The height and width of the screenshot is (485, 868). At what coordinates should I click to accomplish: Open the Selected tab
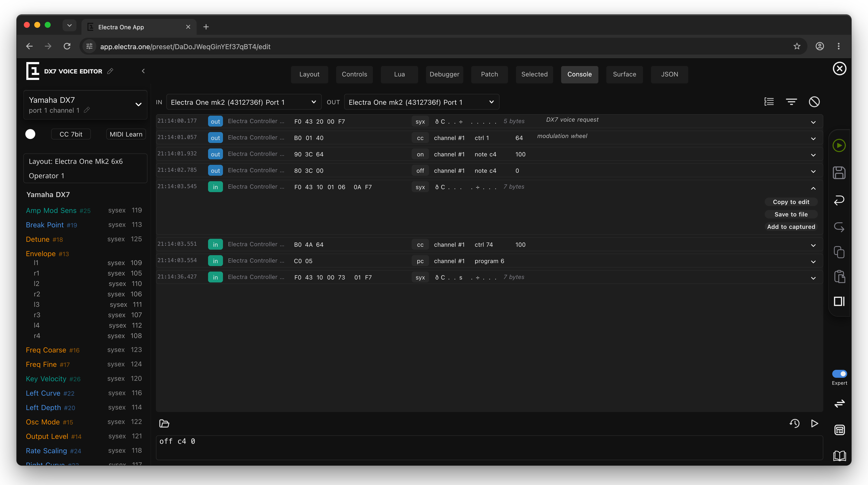534,74
